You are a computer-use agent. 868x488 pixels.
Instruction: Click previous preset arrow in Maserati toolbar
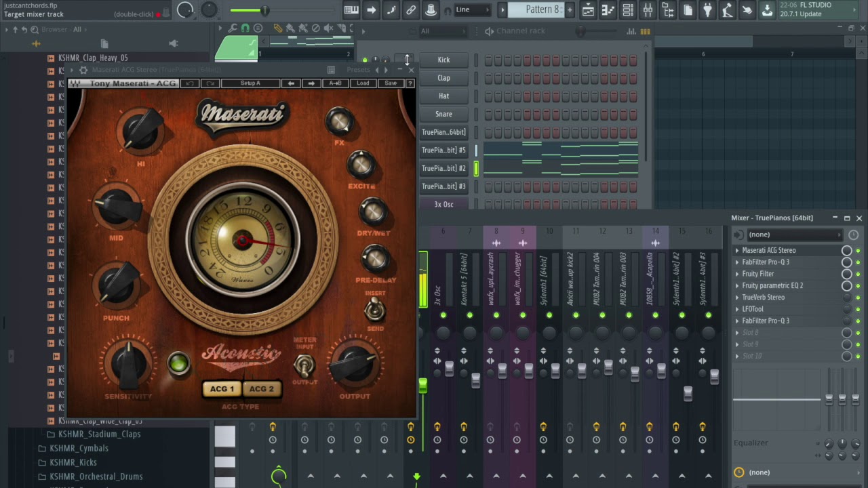coord(291,83)
